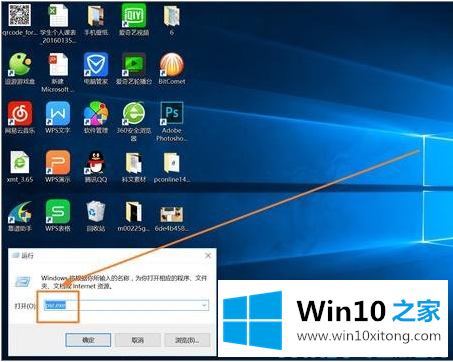Open the m00225g folder
Viewport: 453px width, 362px height.
[134, 216]
